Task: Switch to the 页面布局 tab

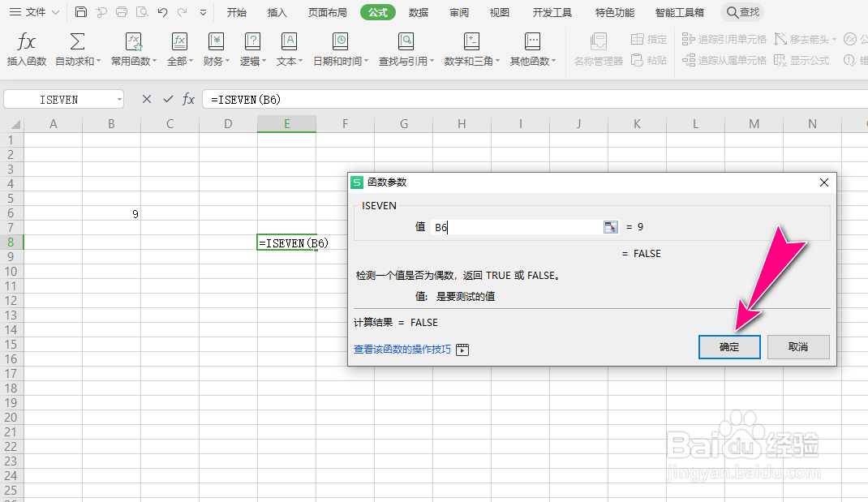Action: (327, 12)
